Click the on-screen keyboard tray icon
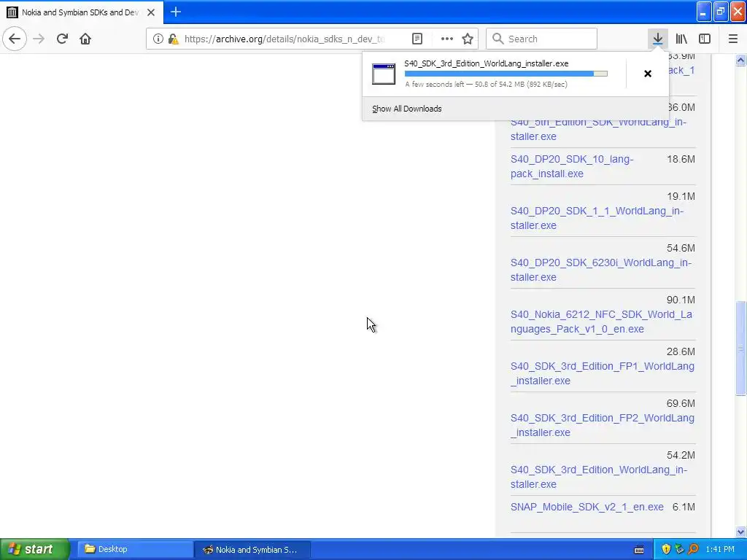 click(x=639, y=550)
